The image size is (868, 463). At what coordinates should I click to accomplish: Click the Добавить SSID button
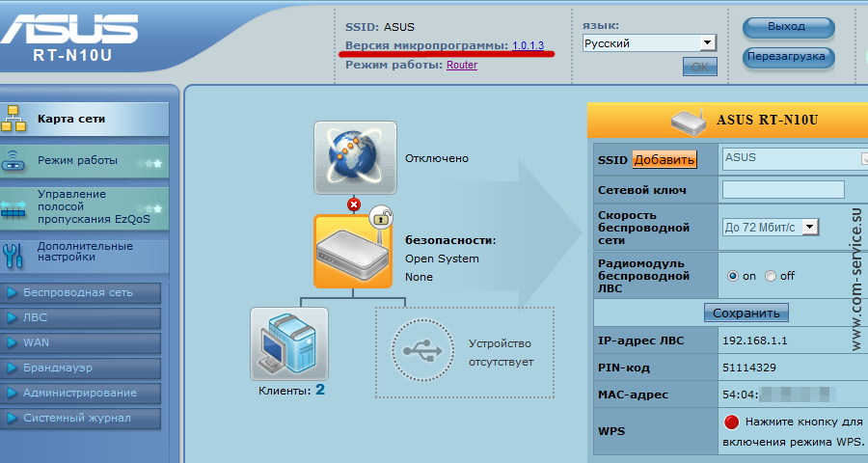tap(664, 160)
